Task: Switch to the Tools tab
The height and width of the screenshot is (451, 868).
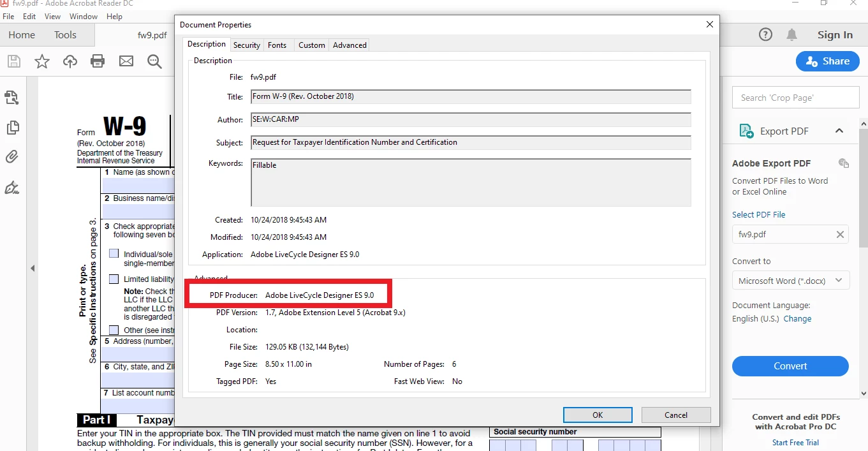Action: point(65,35)
